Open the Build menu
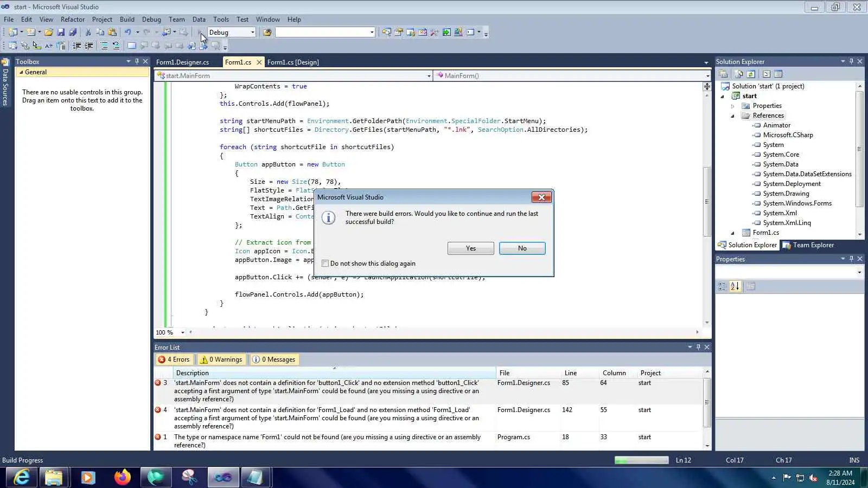Screen dimensions: 868x488 (x=127, y=20)
